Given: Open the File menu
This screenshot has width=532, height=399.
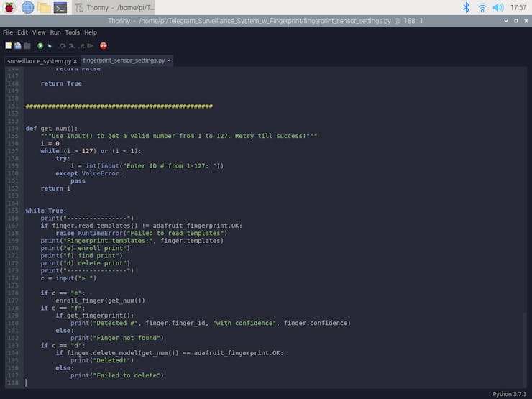Looking at the screenshot, I should coord(7,32).
